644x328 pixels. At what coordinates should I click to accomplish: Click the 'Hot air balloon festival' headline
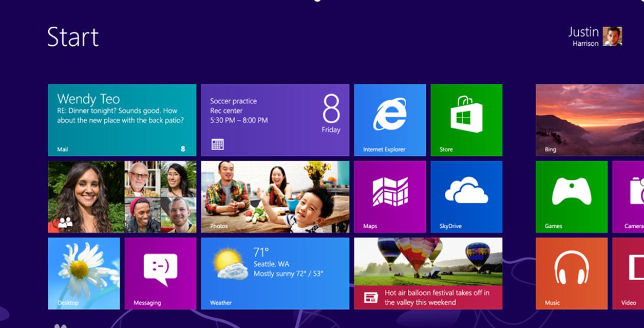[x=437, y=297]
